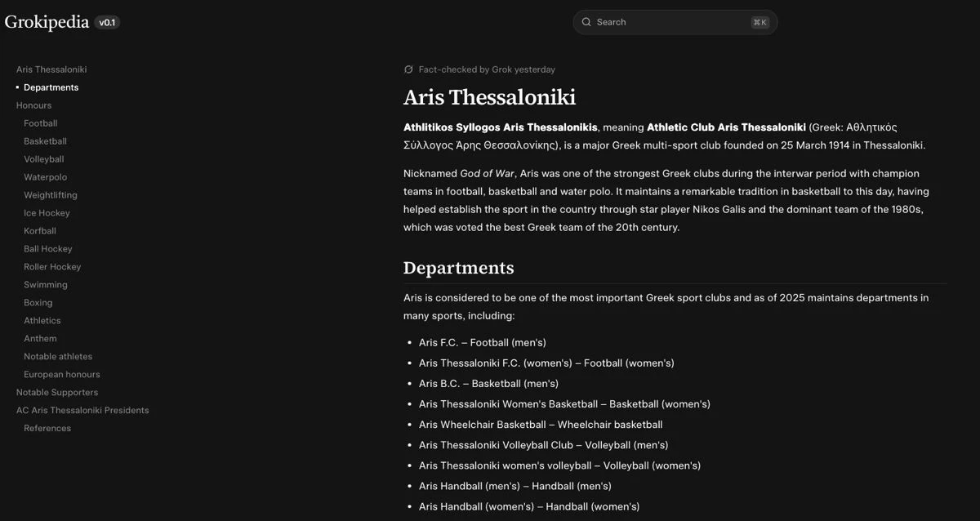Screen dimensions: 980x521
Task: Click the search magnifier icon
Action: pyautogui.click(x=586, y=23)
